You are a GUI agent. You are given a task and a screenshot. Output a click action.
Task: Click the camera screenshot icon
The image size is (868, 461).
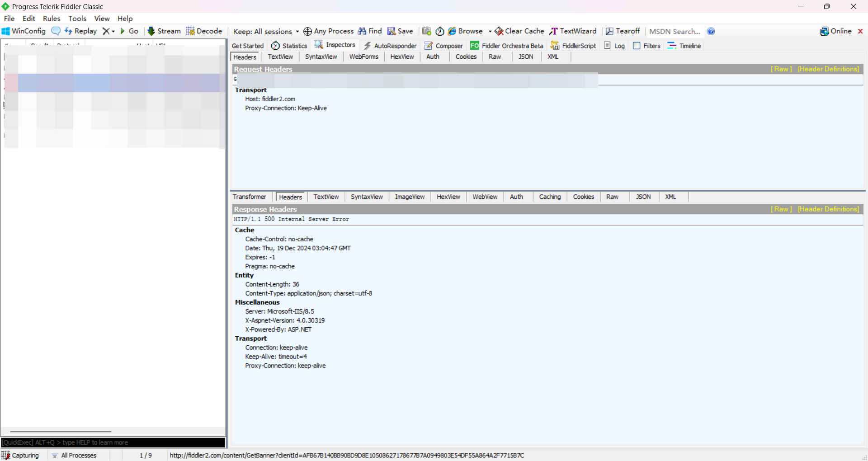pyautogui.click(x=426, y=31)
